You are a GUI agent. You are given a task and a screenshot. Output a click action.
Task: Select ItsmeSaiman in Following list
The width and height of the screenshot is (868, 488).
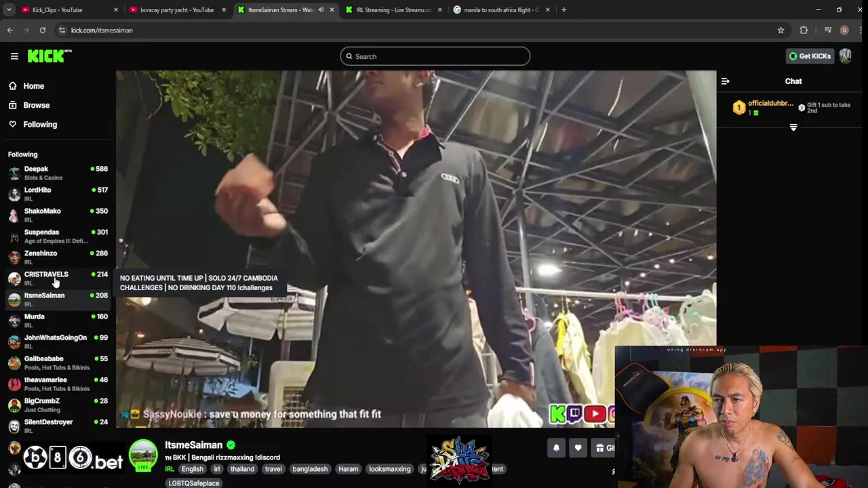(x=58, y=299)
